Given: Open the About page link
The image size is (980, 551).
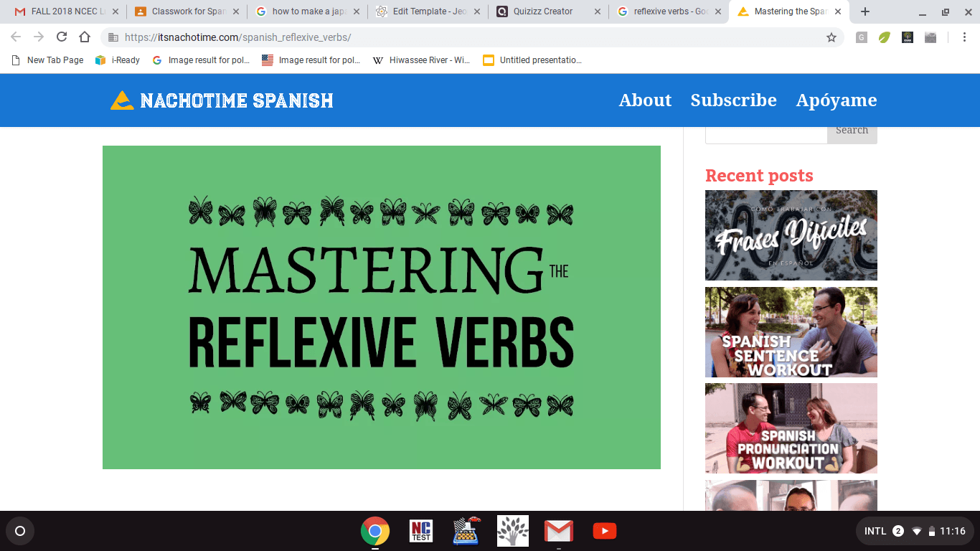Looking at the screenshot, I should pos(645,100).
